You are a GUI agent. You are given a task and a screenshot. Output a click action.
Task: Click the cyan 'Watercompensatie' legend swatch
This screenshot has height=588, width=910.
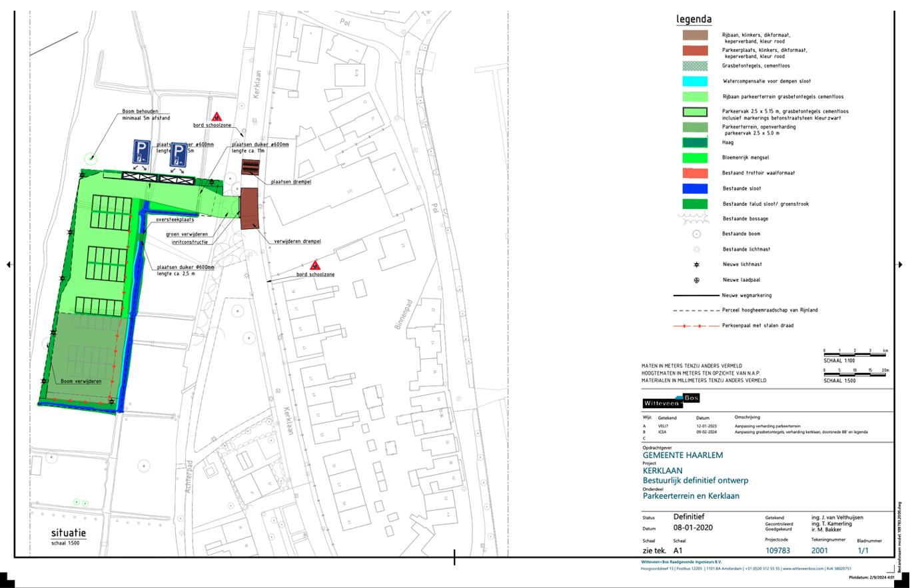[x=695, y=81]
